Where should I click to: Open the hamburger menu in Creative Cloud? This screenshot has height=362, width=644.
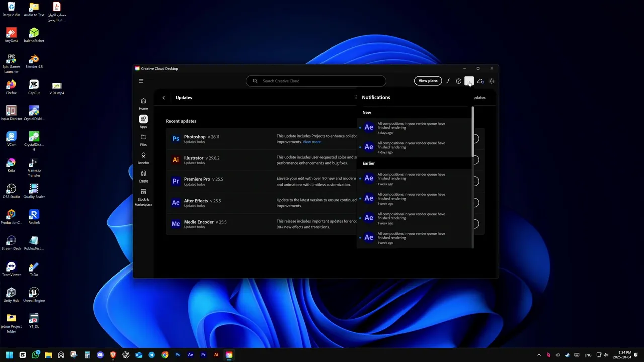point(141,81)
